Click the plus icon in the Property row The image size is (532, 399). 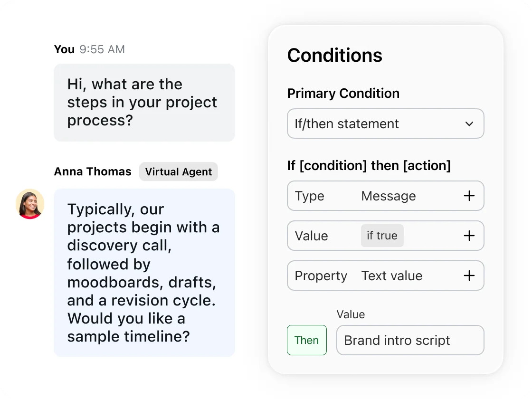pos(469,275)
